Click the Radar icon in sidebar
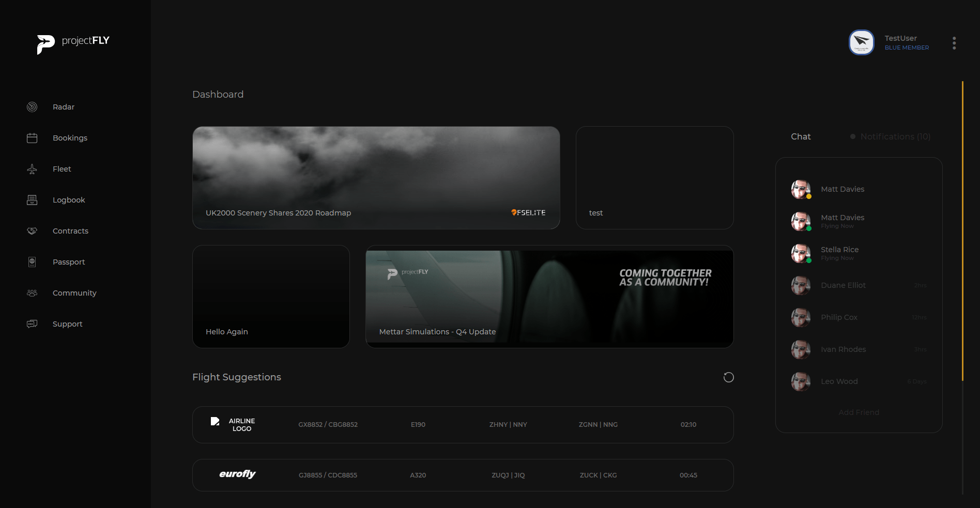Screen dimensions: 980x508 32,107
